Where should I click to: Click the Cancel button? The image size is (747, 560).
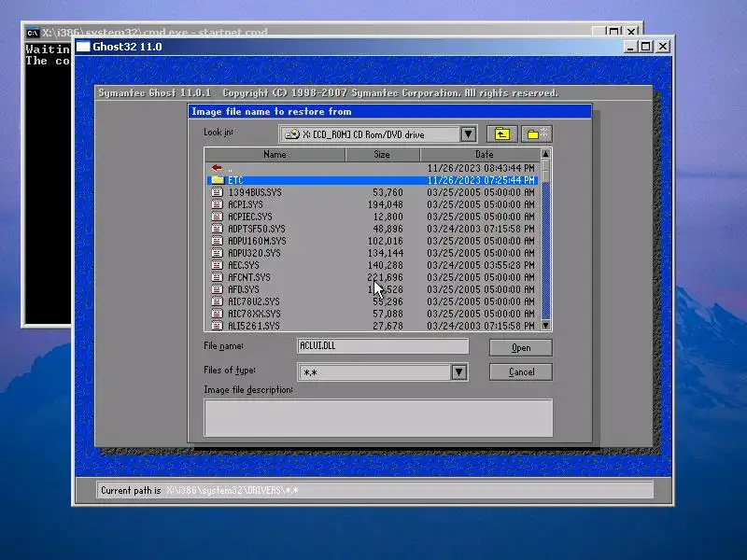click(x=521, y=371)
